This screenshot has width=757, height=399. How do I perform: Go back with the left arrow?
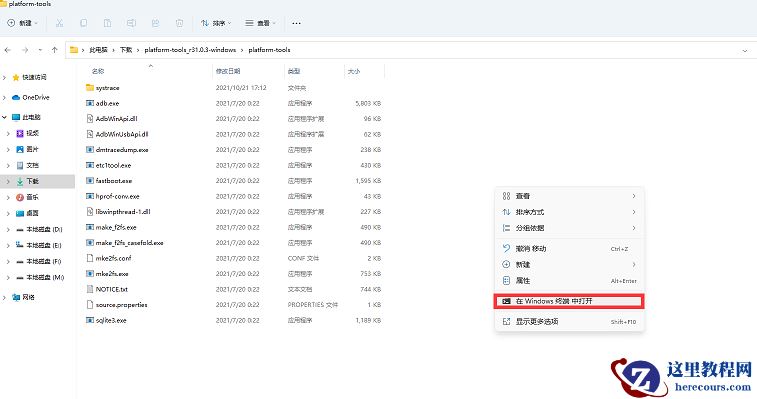click(x=8, y=50)
